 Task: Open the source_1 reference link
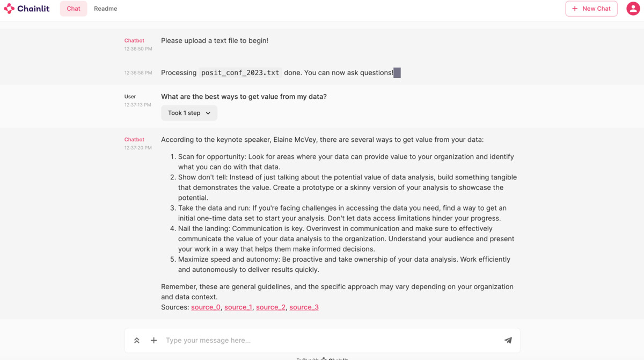point(238,307)
